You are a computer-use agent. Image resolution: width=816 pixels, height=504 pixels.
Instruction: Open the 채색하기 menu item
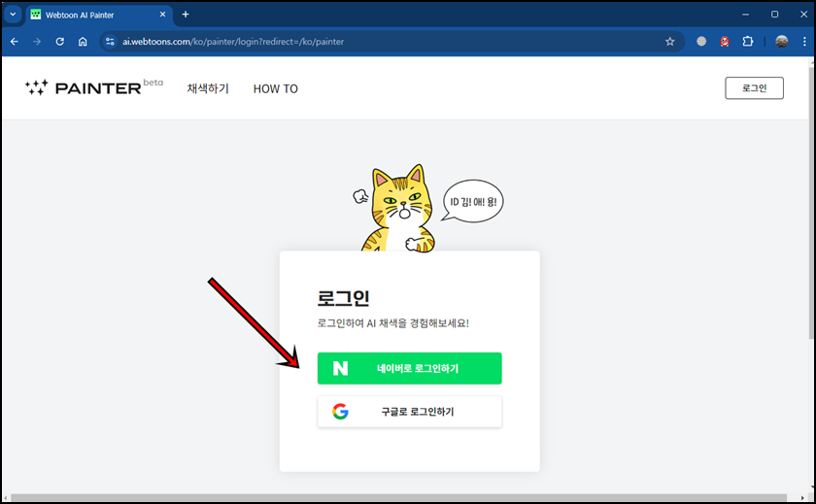tap(208, 88)
